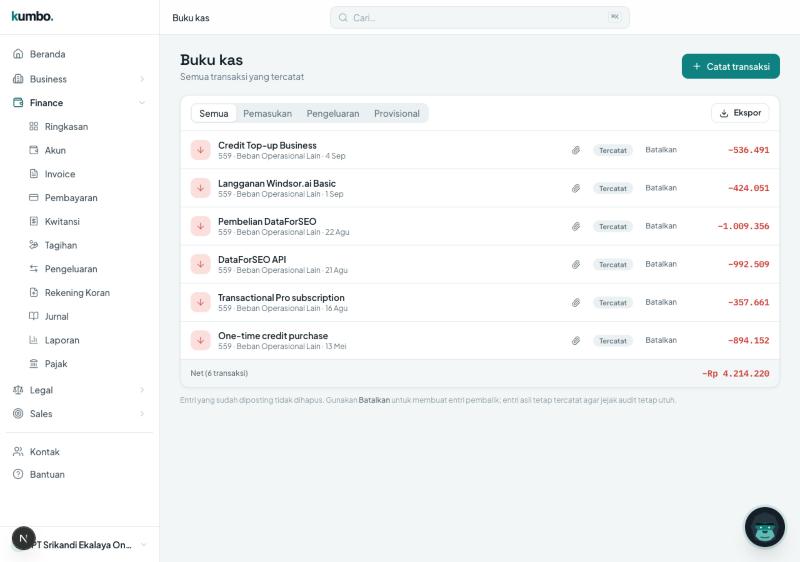
Task: Click Batalkan for Transactional Pro subscription
Action: tap(661, 302)
